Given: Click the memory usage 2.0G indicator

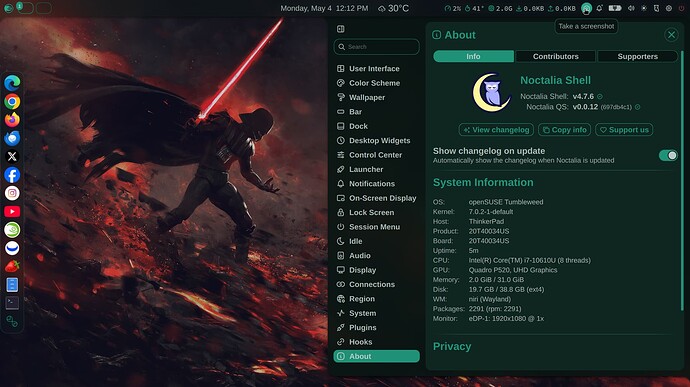Looking at the screenshot, I should tap(500, 8).
